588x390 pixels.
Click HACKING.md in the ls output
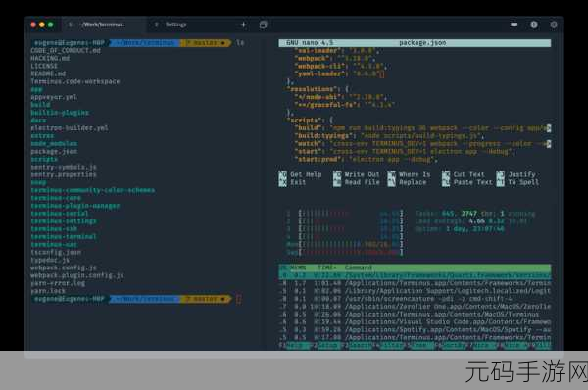(50, 58)
